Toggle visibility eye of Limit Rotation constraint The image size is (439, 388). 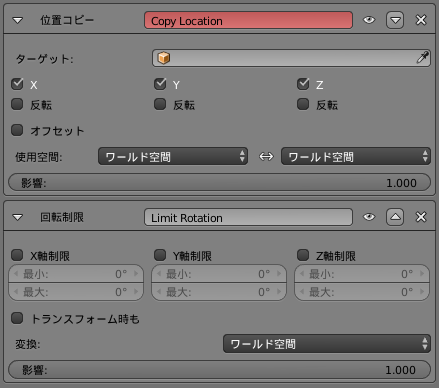[x=369, y=217]
